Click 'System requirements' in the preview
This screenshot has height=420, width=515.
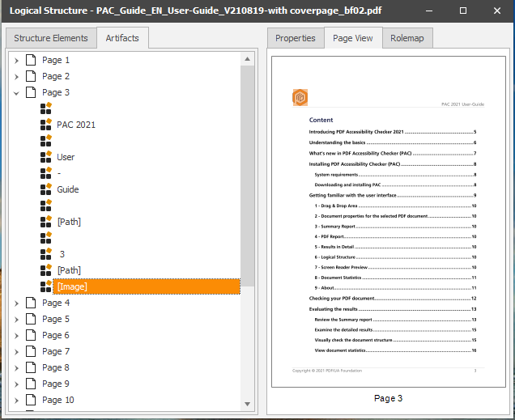[x=336, y=175]
